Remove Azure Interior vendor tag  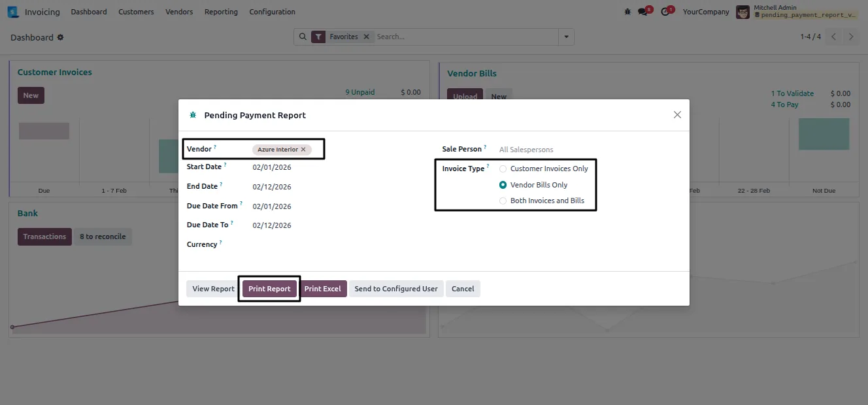(x=303, y=150)
